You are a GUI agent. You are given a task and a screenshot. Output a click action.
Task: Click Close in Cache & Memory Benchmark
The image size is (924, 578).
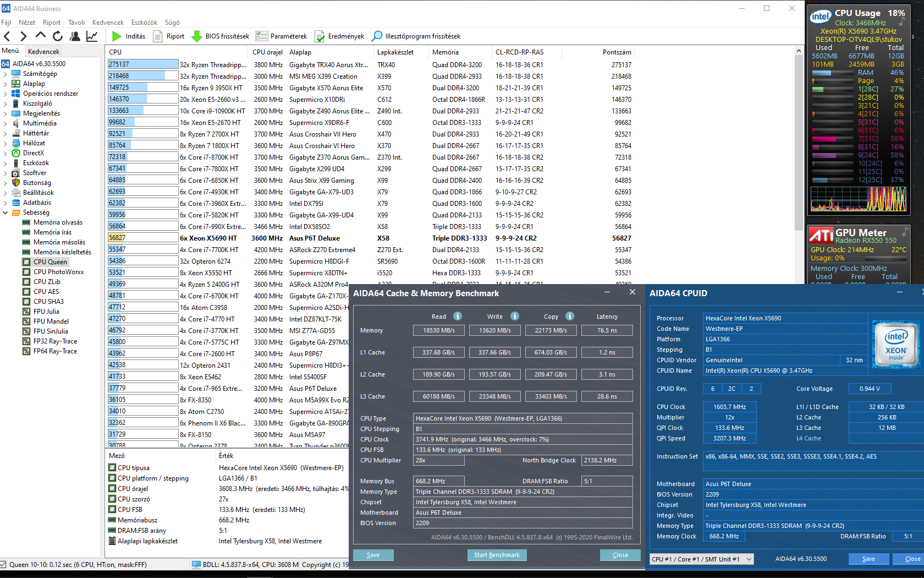(620, 555)
